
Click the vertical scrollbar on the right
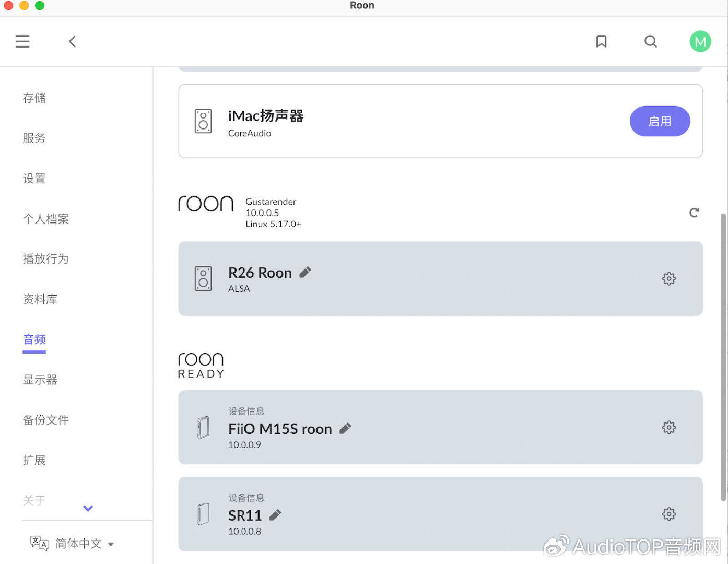point(723,355)
